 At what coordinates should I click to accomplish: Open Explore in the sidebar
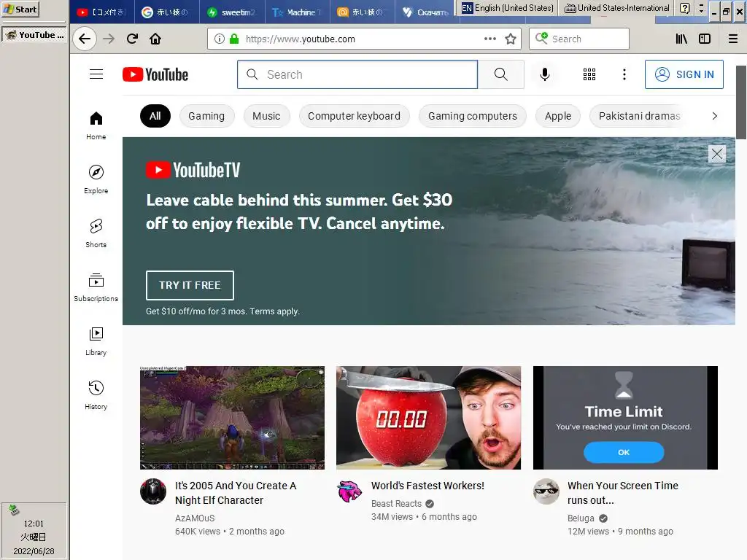(96, 179)
